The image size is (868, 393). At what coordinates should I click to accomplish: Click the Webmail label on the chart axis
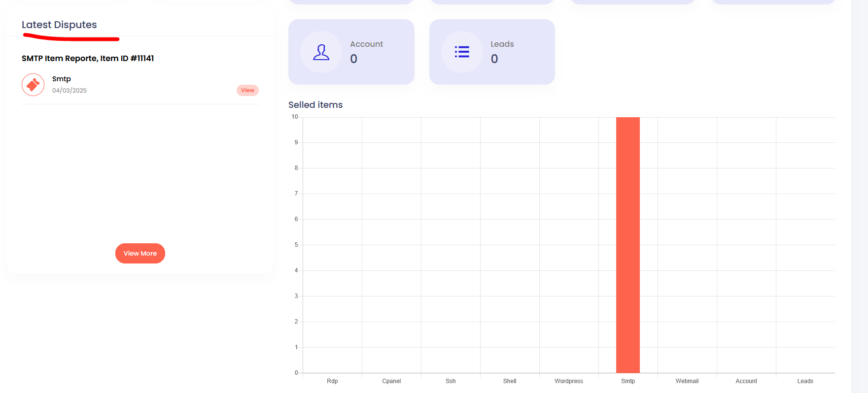pyautogui.click(x=687, y=381)
